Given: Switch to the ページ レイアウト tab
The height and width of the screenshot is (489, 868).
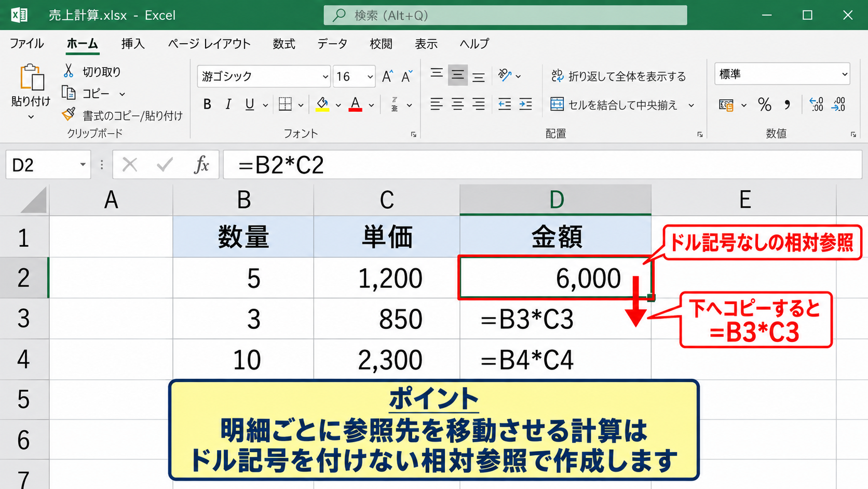Looking at the screenshot, I should click(209, 44).
